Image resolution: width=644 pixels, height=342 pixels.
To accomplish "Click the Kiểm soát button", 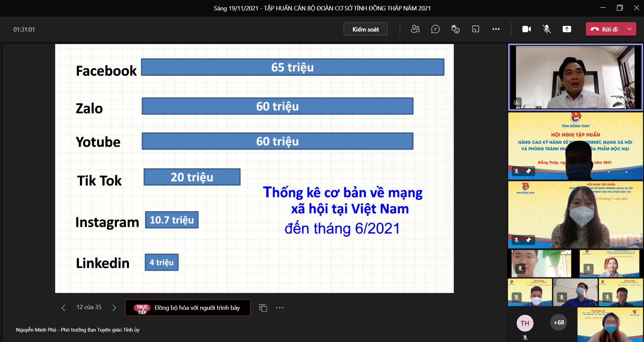I will coord(366,29).
